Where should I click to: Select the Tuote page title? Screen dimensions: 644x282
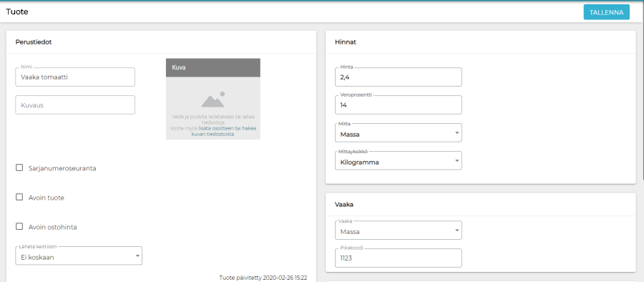tap(17, 11)
